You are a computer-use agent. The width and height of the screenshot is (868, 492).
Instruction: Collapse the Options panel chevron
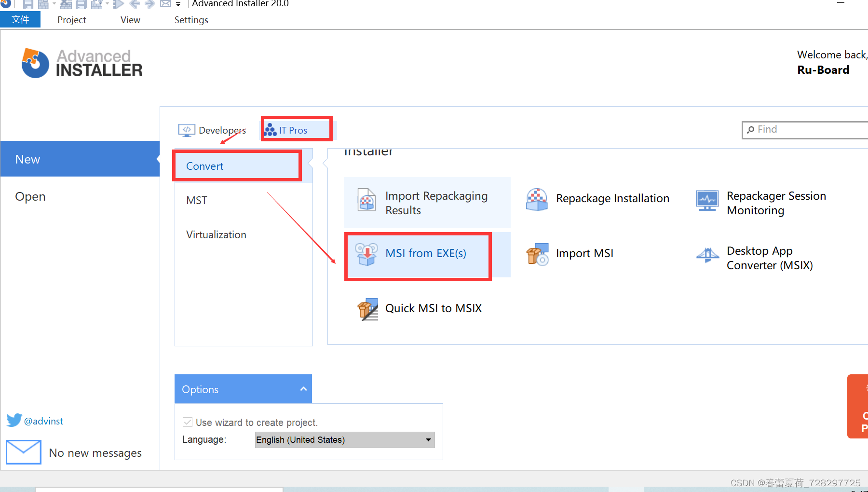coord(303,389)
